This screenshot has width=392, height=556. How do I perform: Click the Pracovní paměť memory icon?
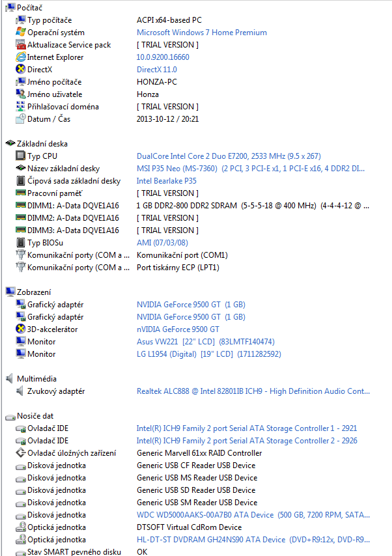[x=21, y=193]
